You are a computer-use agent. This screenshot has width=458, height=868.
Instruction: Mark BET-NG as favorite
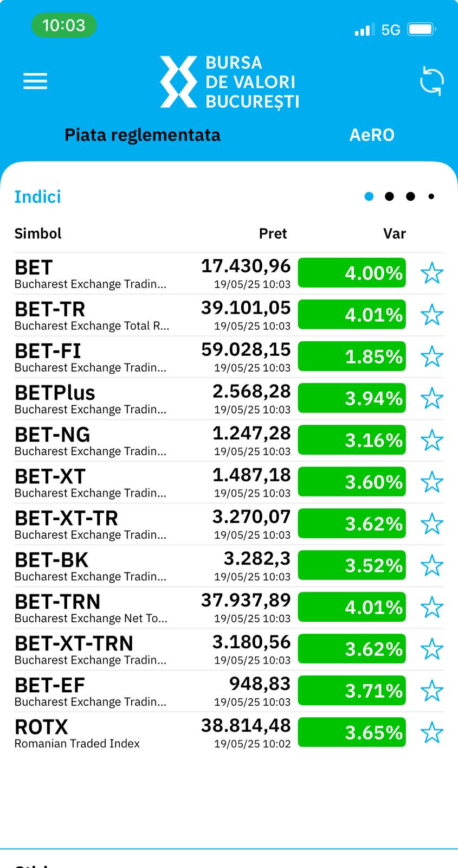coord(432,440)
